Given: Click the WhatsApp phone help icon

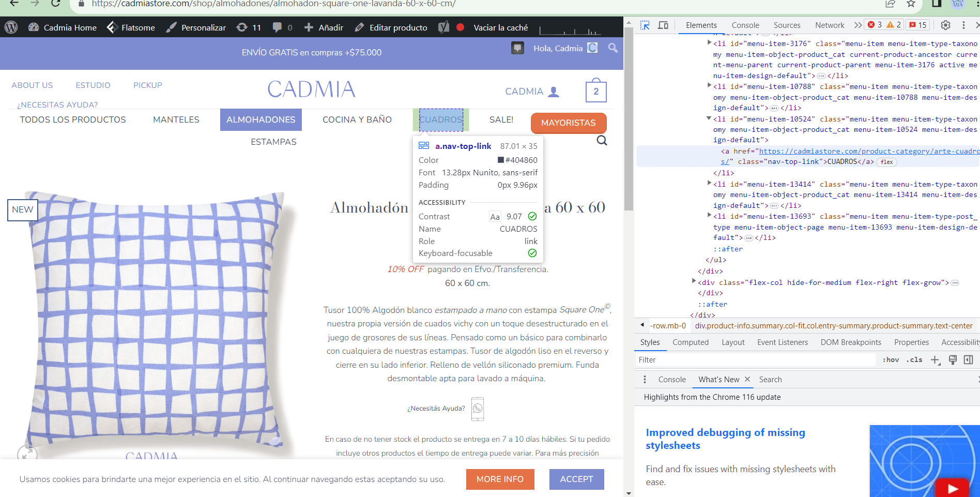Looking at the screenshot, I should click(478, 409).
